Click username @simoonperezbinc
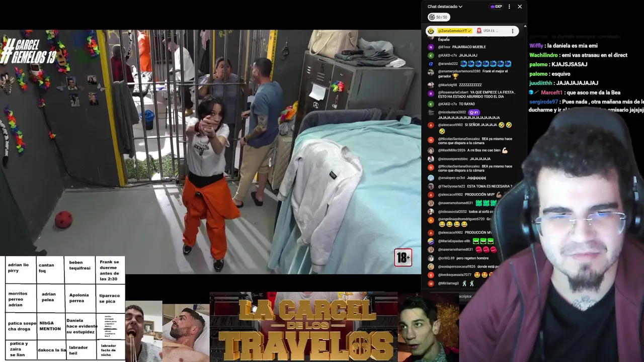644x362 pixels. point(453,159)
